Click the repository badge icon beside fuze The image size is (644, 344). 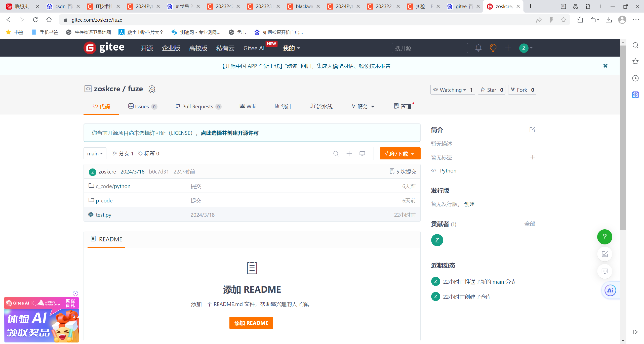coord(152,89)
